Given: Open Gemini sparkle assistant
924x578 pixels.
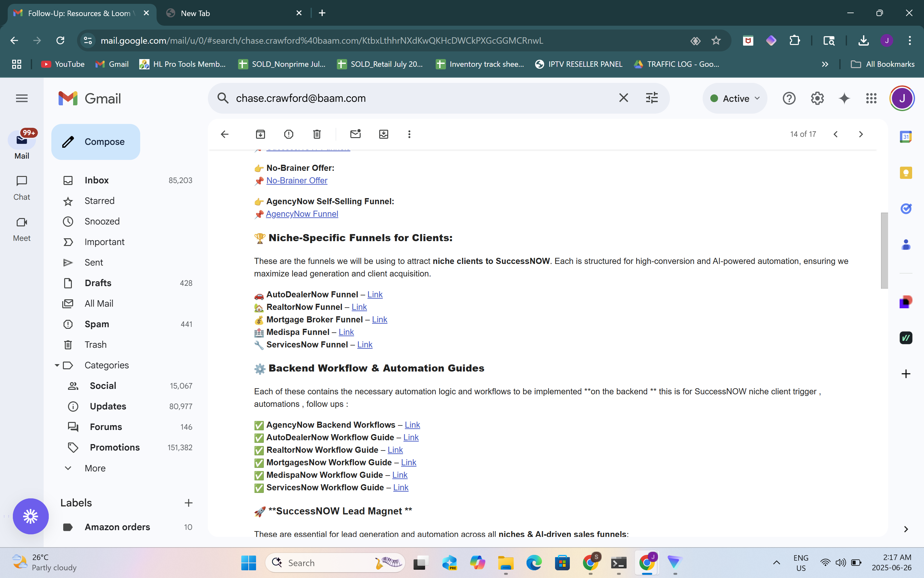Looking at the screenshot, I should (x=844, y=99).
